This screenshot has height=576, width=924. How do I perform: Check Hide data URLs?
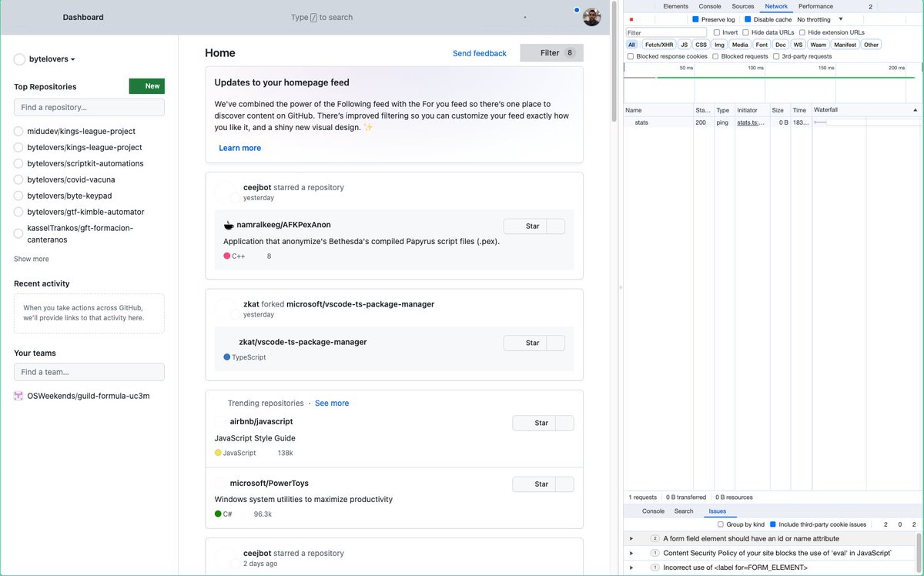click(x=745, y=32)
